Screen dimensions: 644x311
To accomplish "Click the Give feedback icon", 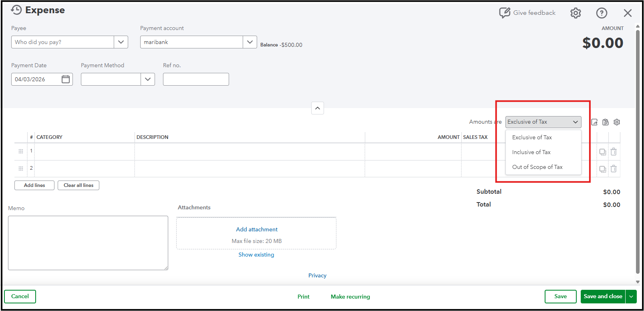I will tap(504, 13).
